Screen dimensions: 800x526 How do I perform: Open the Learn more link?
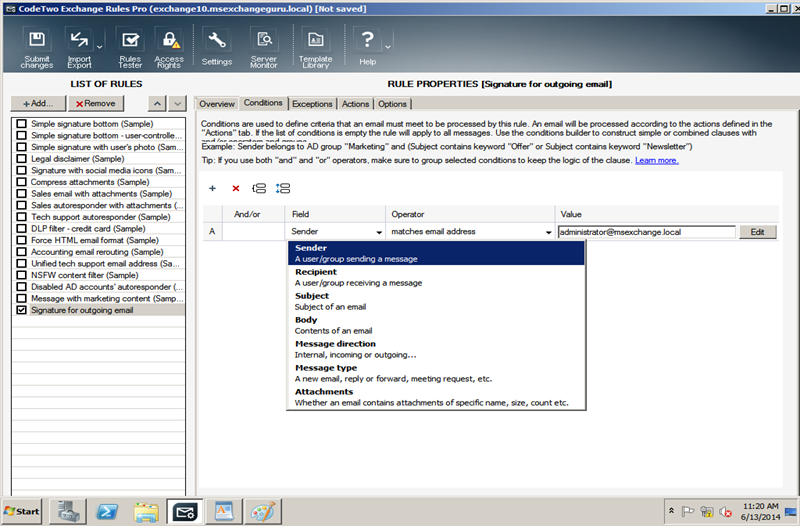pos(657,160)
